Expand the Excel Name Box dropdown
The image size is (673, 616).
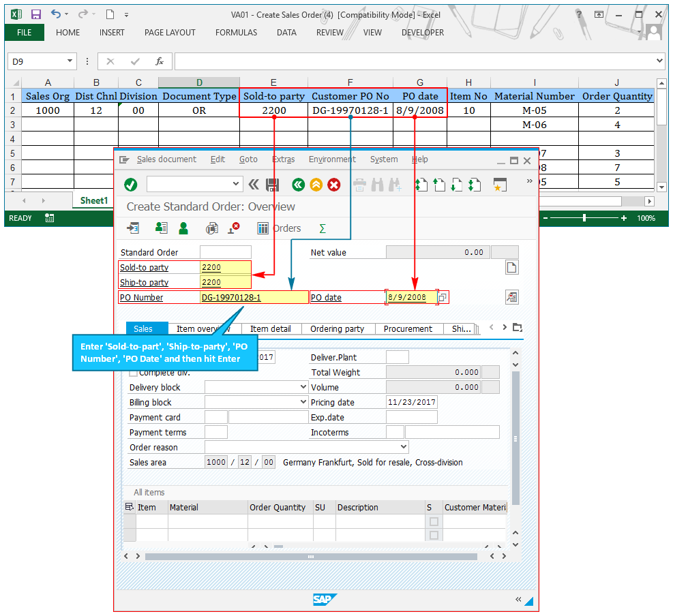(70, 61)
